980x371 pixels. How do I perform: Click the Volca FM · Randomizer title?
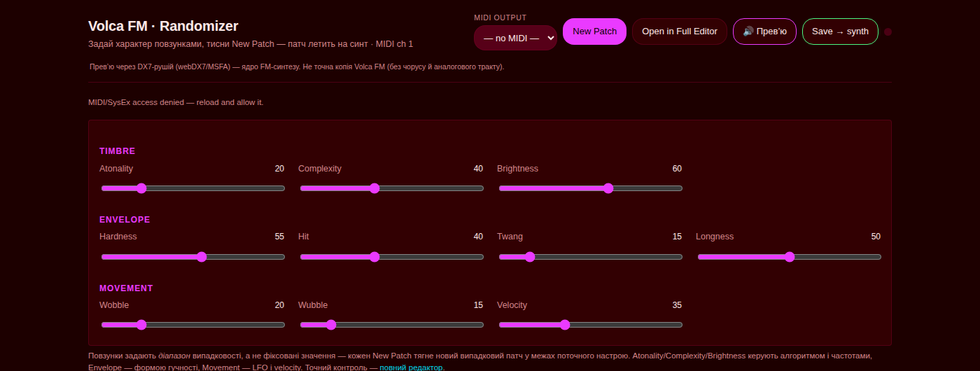point(163,26)
